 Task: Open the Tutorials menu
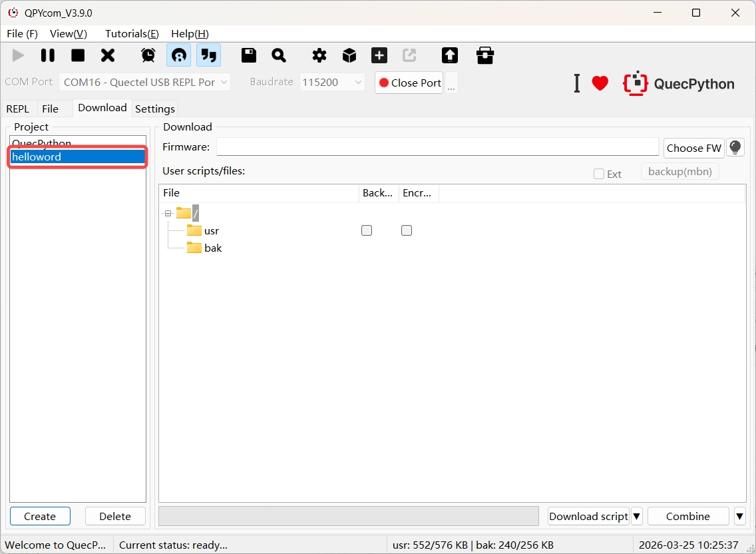[x=132, y=33]
